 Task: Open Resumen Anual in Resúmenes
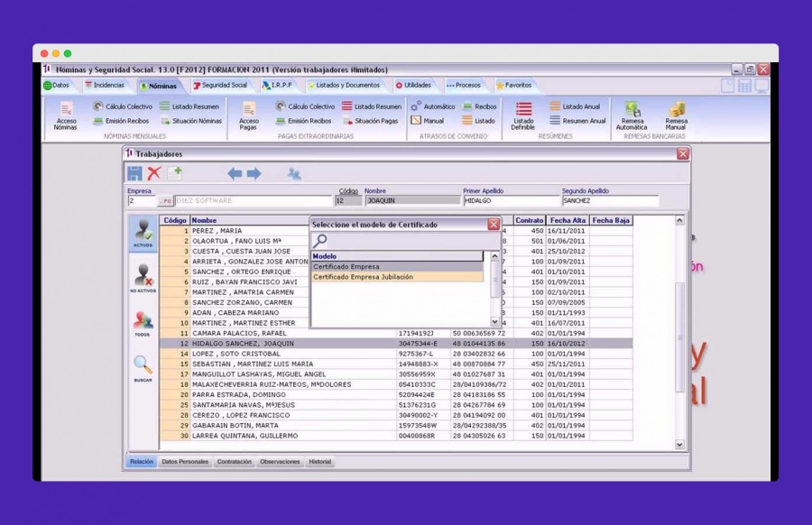577,121
